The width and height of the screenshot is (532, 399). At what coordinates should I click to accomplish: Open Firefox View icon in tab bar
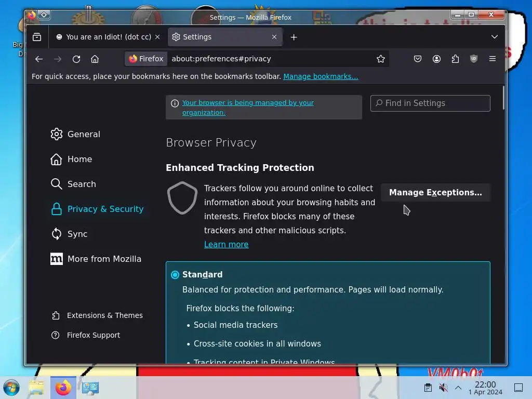click(x=37, y=37)
